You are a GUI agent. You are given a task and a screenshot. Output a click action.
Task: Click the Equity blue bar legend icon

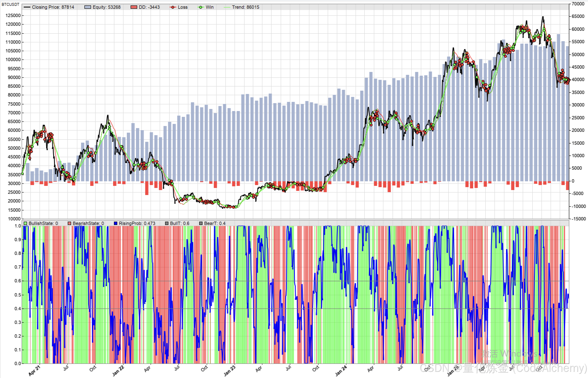pyautogui.click(x=88, y=7)
